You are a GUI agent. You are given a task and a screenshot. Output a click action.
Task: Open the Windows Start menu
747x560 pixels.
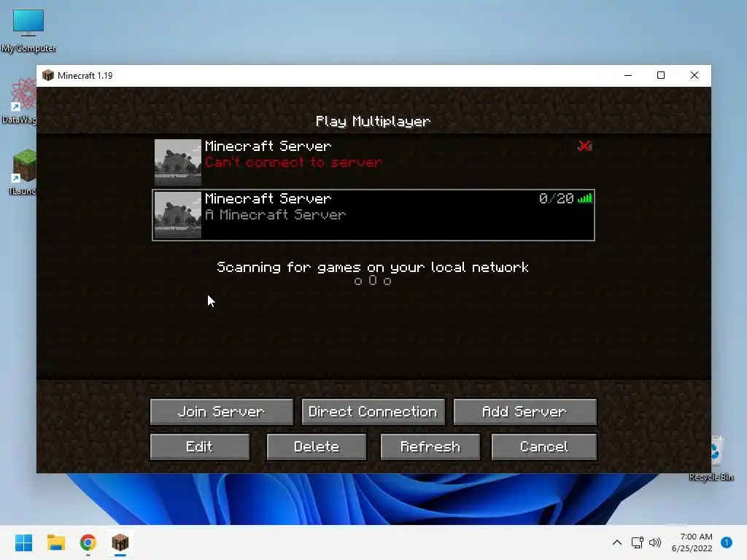[23, 542]
